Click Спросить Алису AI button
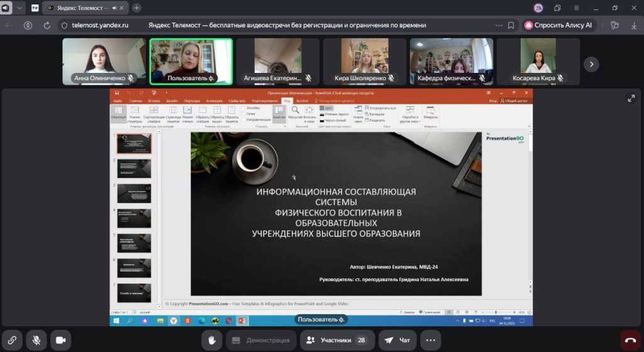644x352 pixels. (558, 25)
